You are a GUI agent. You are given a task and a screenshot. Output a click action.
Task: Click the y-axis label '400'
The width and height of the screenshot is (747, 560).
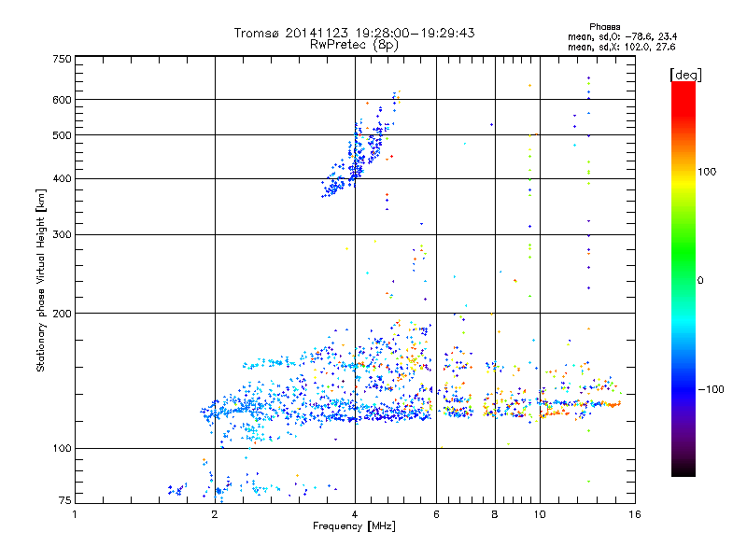[x=63, y=179]
